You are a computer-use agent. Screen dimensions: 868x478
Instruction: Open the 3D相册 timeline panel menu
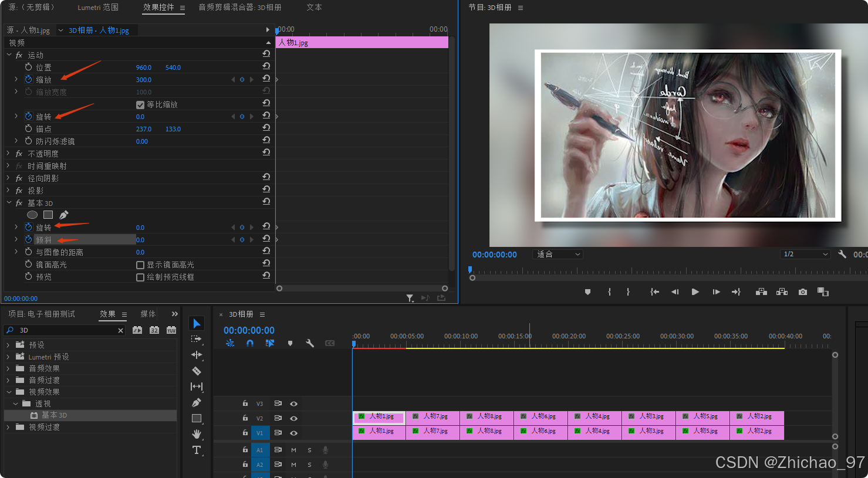(262, 314)
